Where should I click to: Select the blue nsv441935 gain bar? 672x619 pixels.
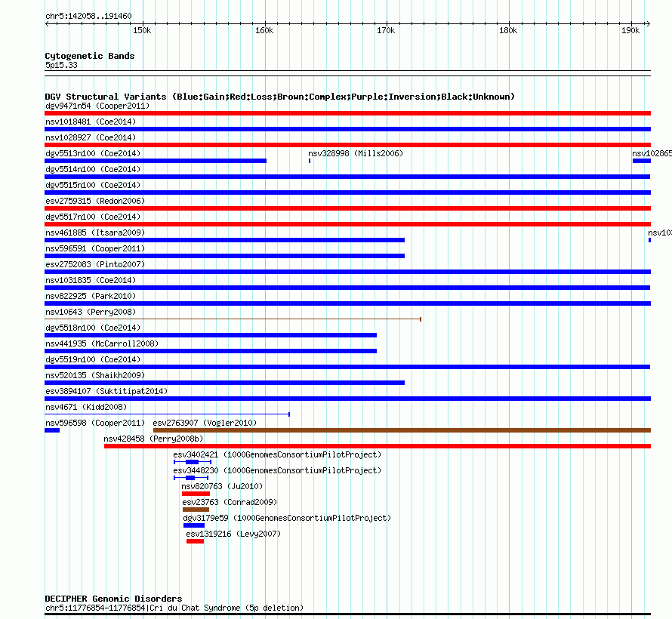(x=211, y=351)
